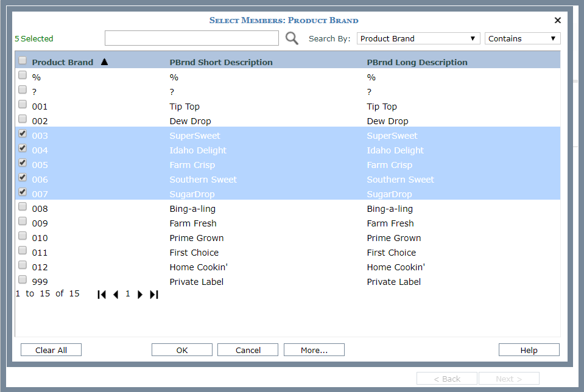Click short description 'Farm Crisp'
Screen dimensions: 584x392
(x=192, y=165)
